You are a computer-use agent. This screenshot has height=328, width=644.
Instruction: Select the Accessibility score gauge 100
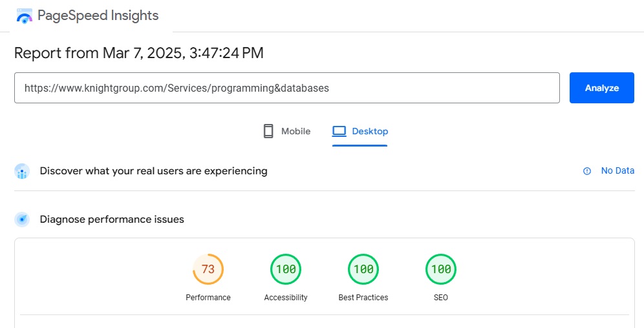point(285,269)
